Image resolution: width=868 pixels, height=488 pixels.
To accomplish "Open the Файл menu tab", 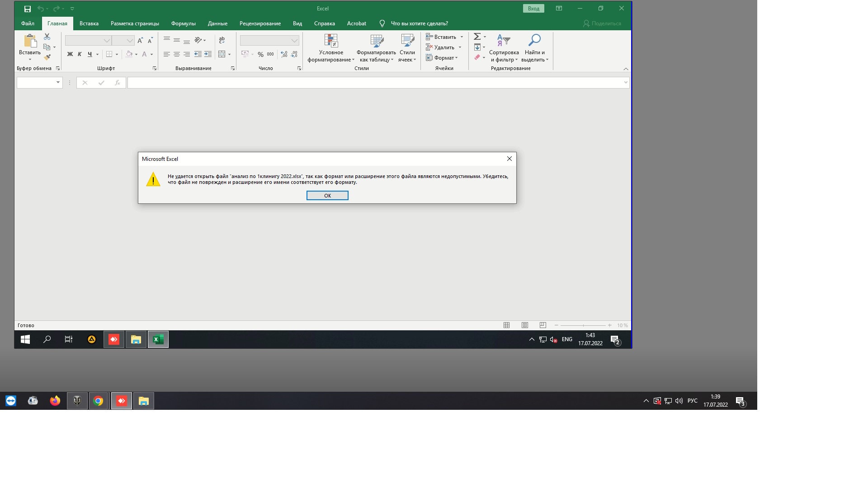I will [28, 23].
